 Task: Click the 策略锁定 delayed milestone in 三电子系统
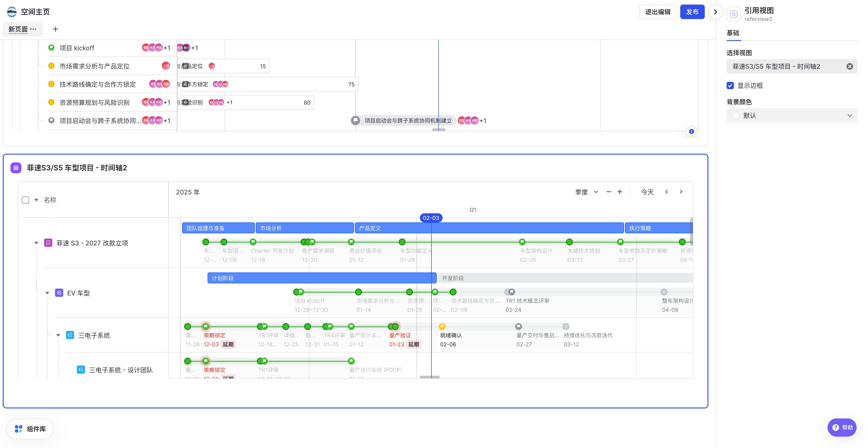pos(206,326)
